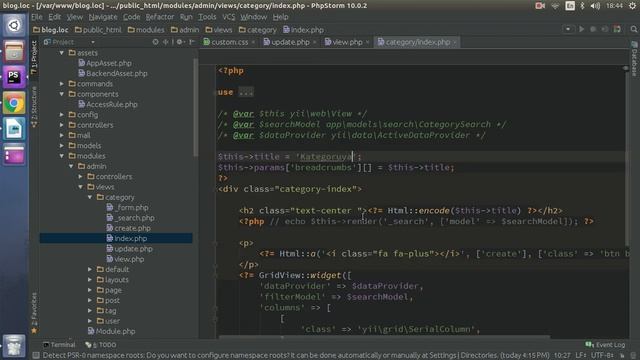
Task: Open the Database tool window
Action: tap(634, 59)
